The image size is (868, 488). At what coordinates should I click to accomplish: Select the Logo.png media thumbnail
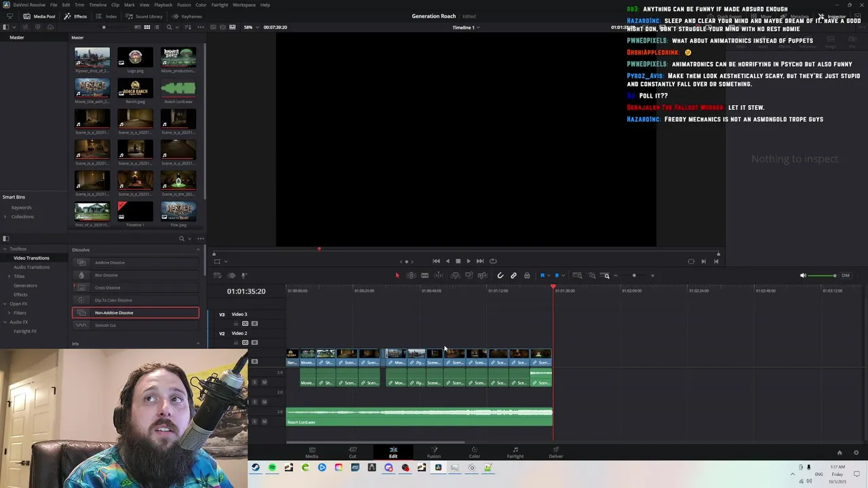(135, 58)
